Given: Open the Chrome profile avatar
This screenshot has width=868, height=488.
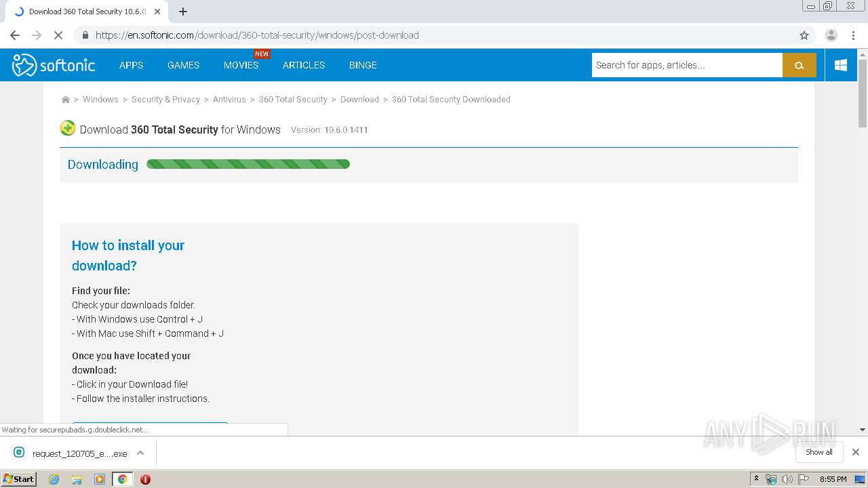Looking at the screenshot, I should click(x=831, y=35).
